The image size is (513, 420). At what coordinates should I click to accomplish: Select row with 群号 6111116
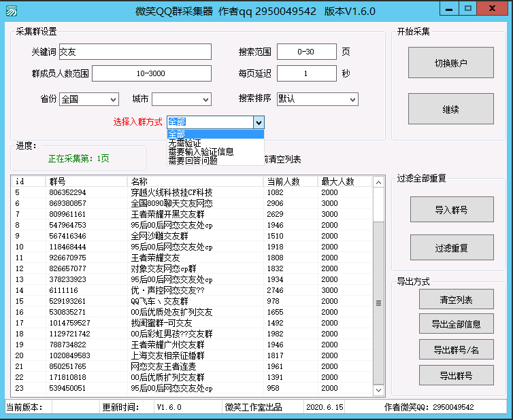click(x=192, y=290)
